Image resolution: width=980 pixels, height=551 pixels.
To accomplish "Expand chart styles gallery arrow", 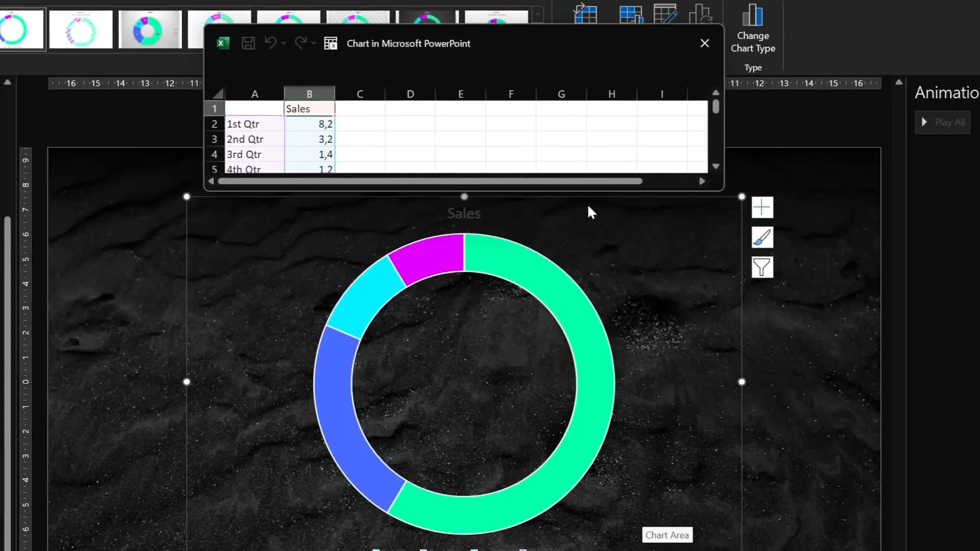I will [537, 16].
